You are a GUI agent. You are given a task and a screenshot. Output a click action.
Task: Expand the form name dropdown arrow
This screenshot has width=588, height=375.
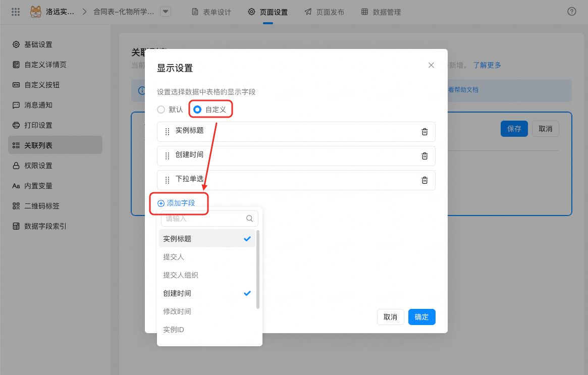(166, 12)
